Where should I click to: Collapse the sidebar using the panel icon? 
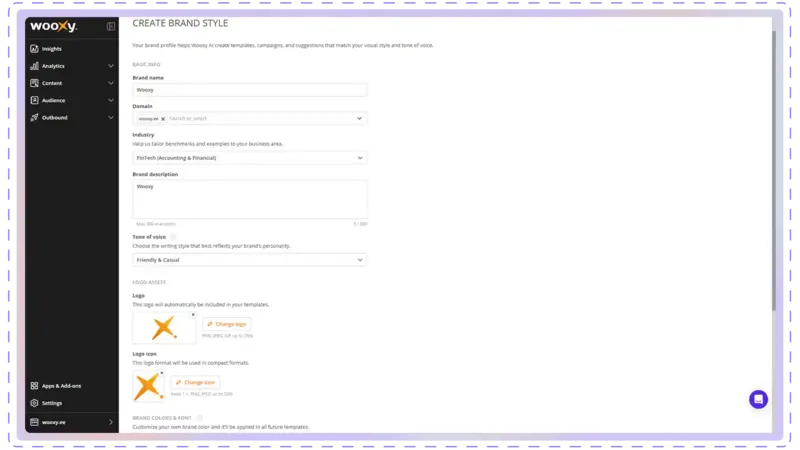[x=111, y=26]
